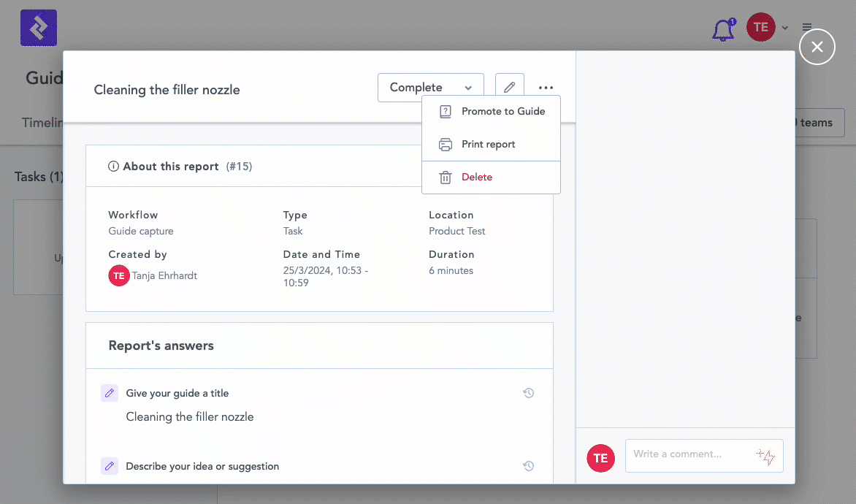Open the hamburger menu at top right
The width and height of the screenshot is (856, 504).
click(807, 27)
